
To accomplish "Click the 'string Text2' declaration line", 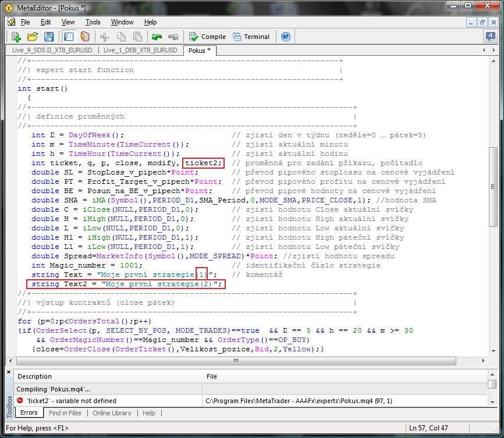I will point(126,284).
